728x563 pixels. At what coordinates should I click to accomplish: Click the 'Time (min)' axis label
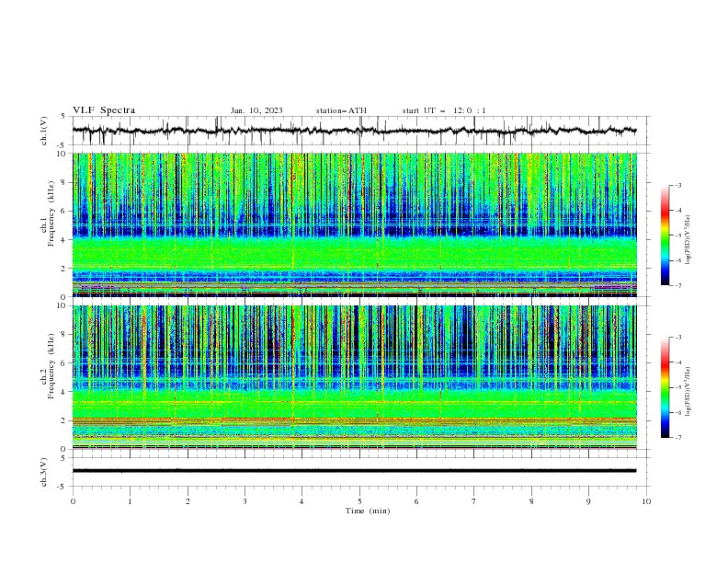point(368,511)
